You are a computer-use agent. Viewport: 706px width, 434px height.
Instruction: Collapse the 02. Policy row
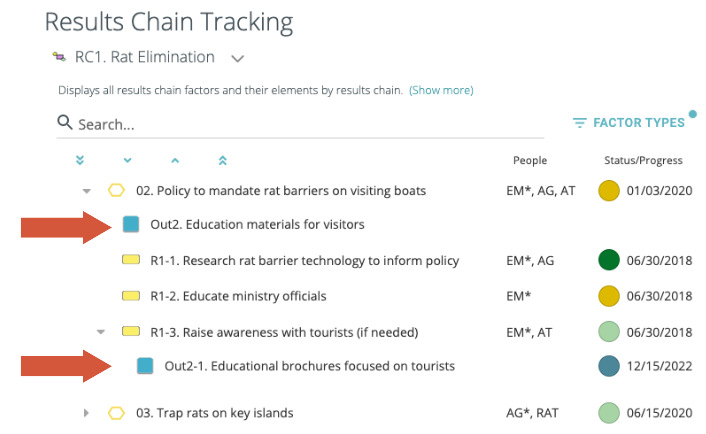click(x=87, y=190)
